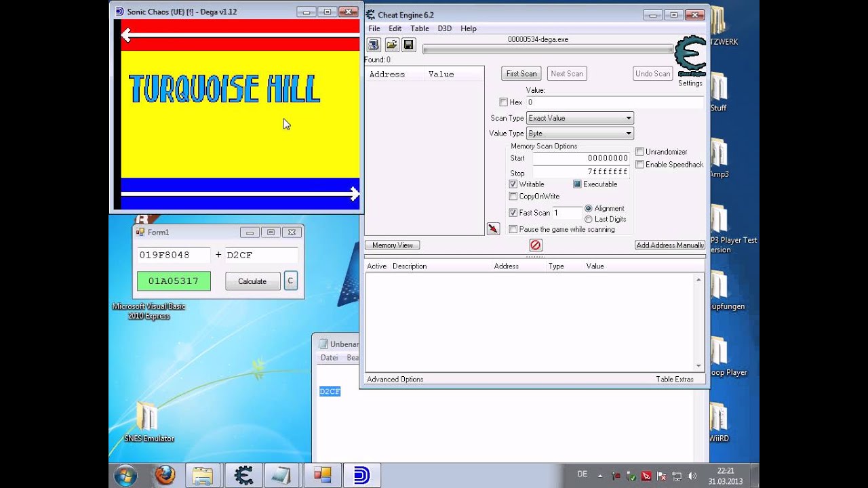Open the SNES Emulator desktop folder
The image size is (868, 488).
click(x=148, y=422)
